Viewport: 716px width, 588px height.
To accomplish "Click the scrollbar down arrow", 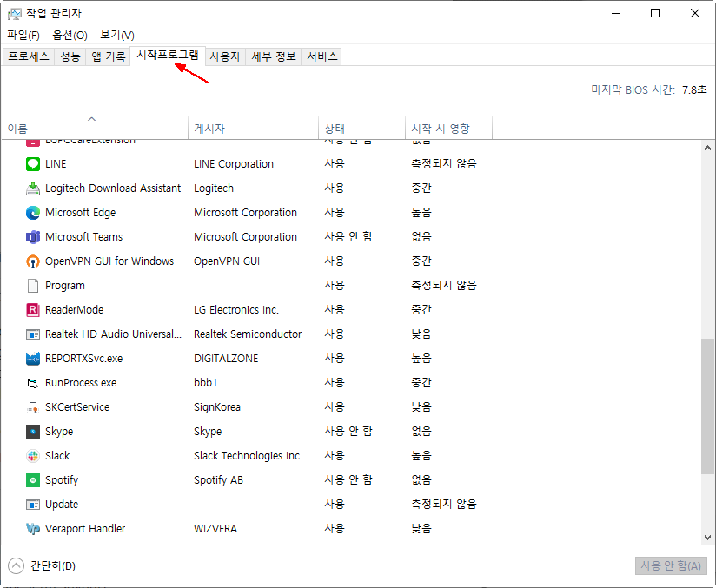I will point(708,538).
